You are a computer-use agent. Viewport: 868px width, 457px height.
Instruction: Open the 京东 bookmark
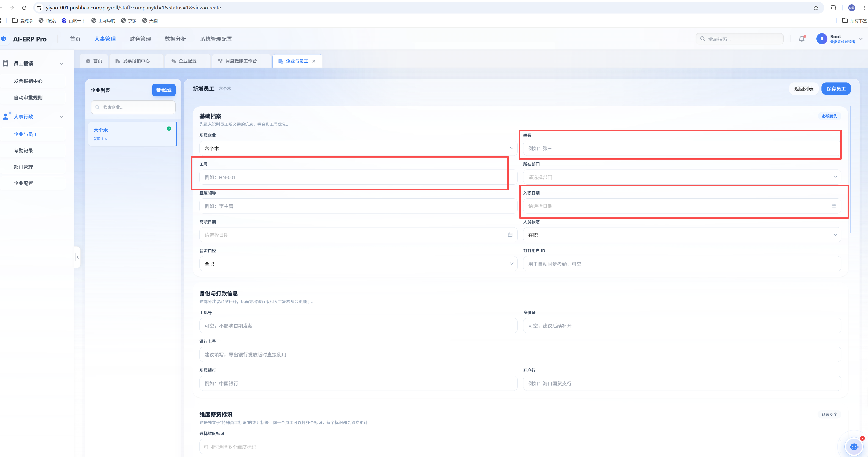pyautogui.click(x=129, y=21)
